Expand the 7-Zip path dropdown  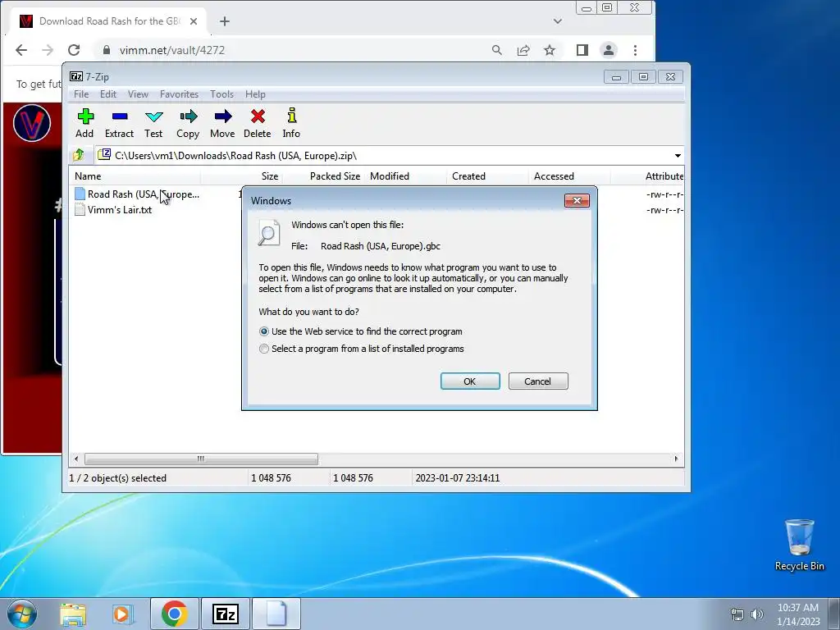(678, 156)
